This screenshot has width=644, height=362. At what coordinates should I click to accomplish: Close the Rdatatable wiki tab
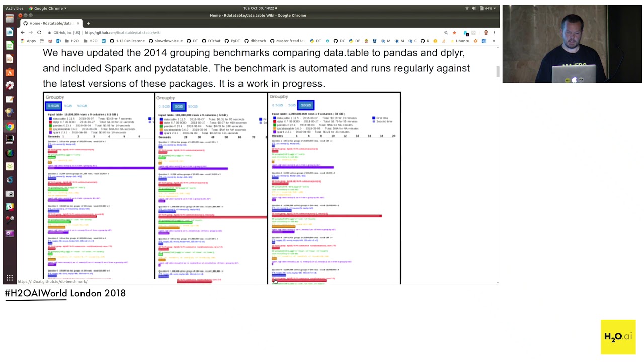(x=78, y=23)
